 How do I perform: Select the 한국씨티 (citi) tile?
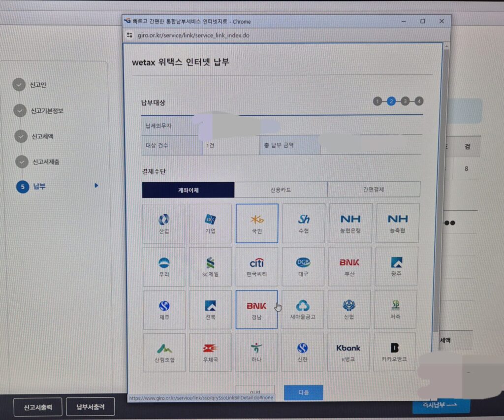click(257, 266)
